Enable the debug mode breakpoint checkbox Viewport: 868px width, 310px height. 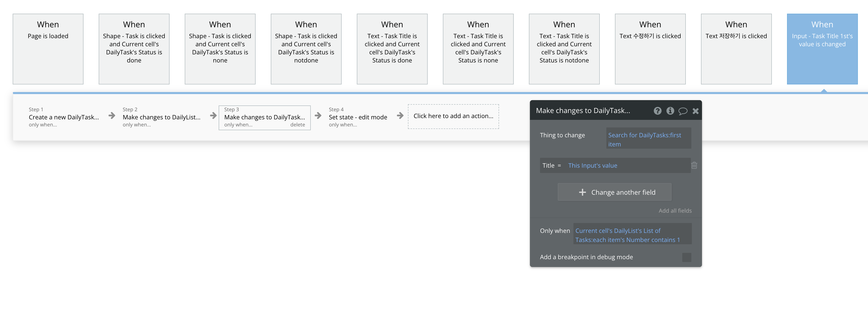tap(686, 257)
